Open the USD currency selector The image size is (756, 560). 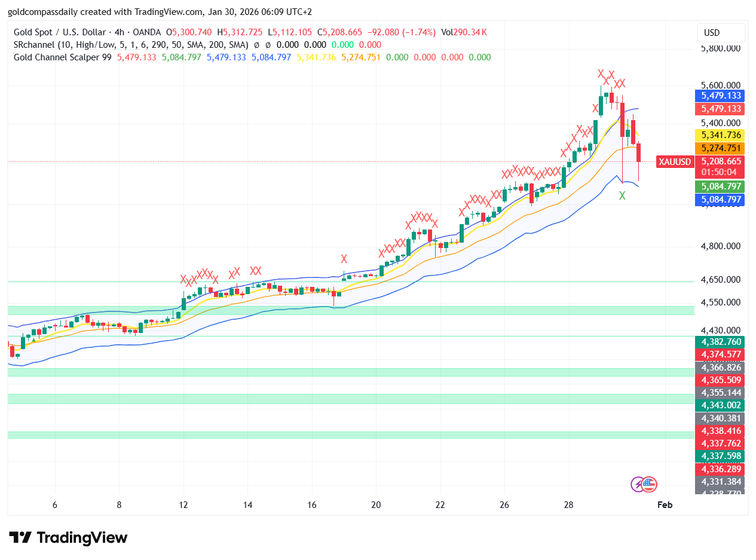click(x=721, y=33)
